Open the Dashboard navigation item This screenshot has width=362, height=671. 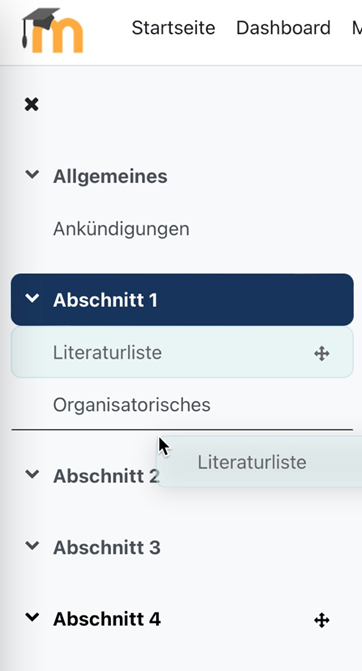[283, 28]
